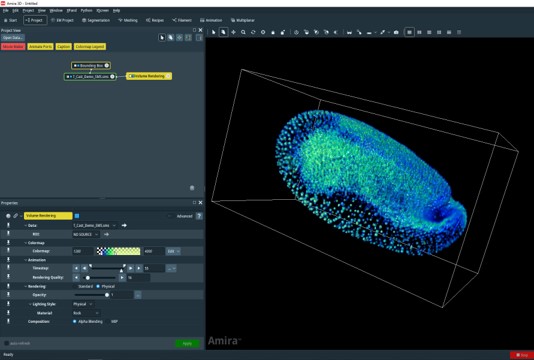Select the Alpha Blending composition radio button

pos(75,322)
